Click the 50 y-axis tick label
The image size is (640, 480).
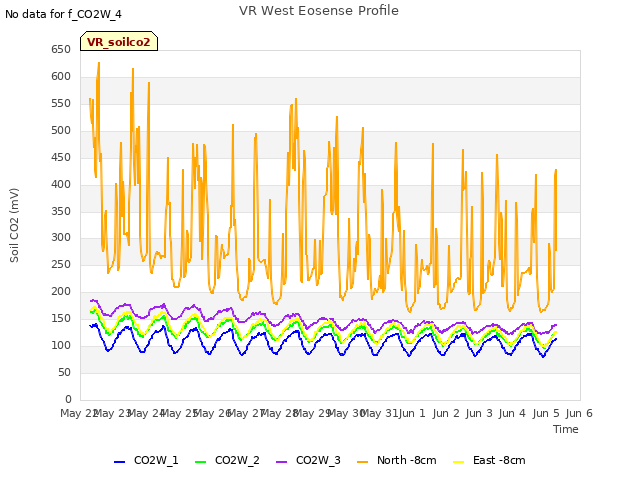pos(64,372)
